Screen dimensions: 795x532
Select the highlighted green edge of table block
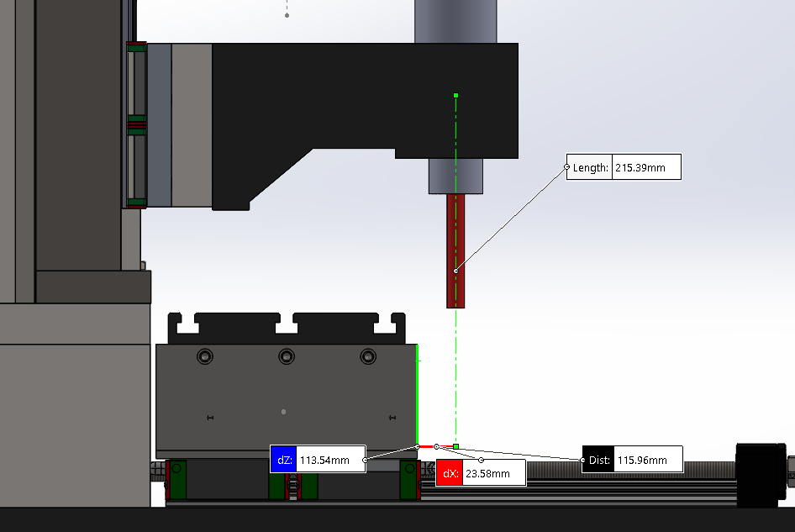coord(418,393)
